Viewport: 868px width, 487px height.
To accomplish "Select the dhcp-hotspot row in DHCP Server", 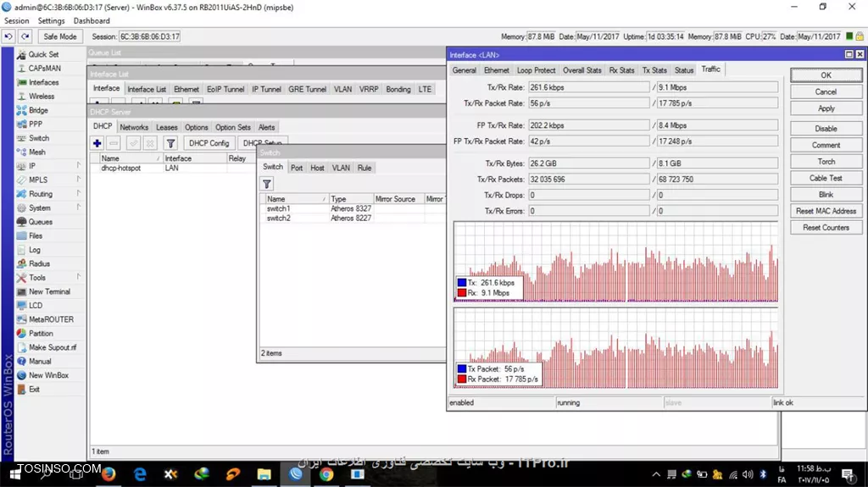I will 171,169.
